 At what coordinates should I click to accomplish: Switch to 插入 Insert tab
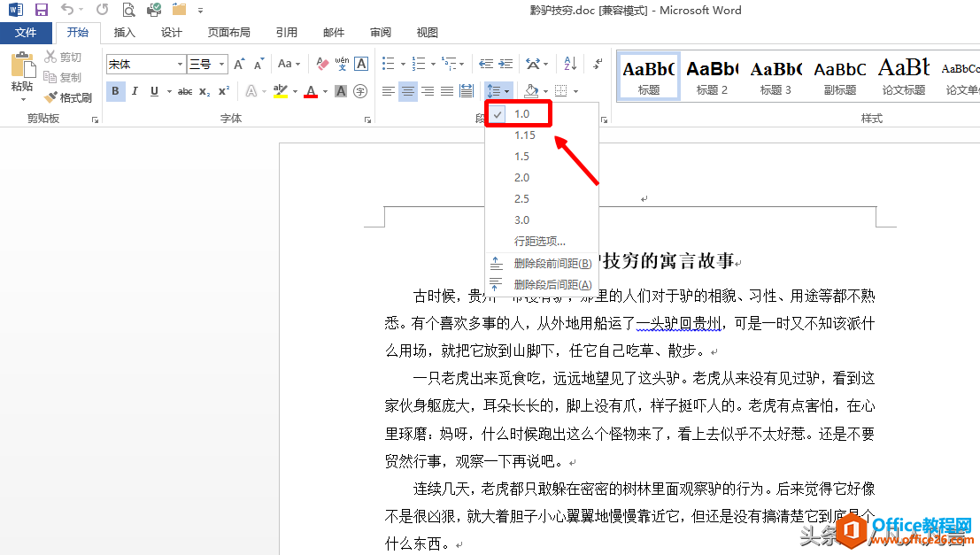[124, 33]
